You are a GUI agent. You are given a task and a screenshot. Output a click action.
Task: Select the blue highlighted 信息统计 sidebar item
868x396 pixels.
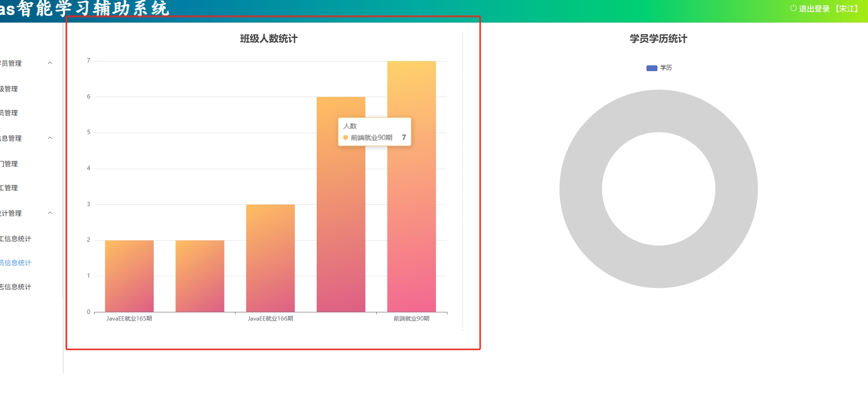tap(16, 263)
